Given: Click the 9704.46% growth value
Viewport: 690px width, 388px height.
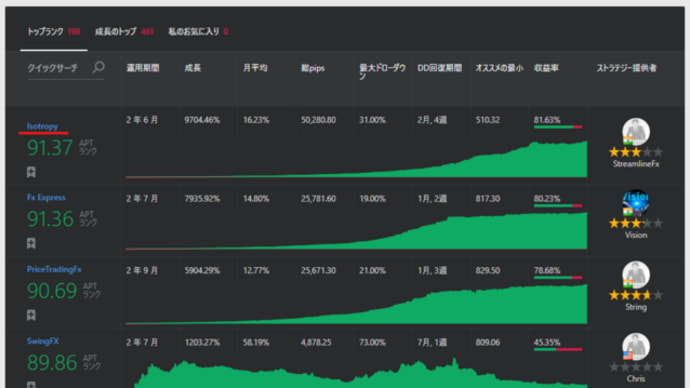Looking at the screenshot, I should point(202,120).
